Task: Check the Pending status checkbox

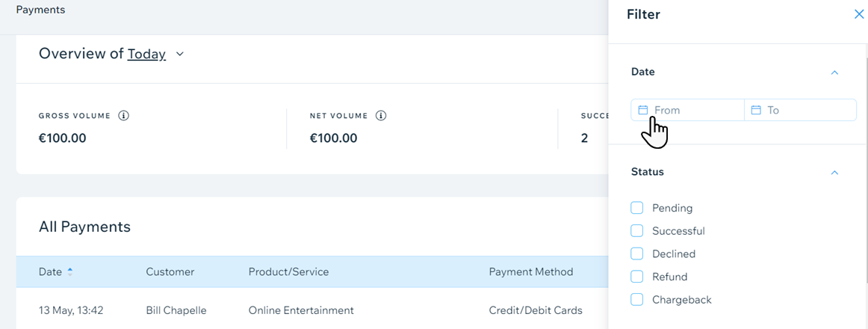Action: coord(637,208)
